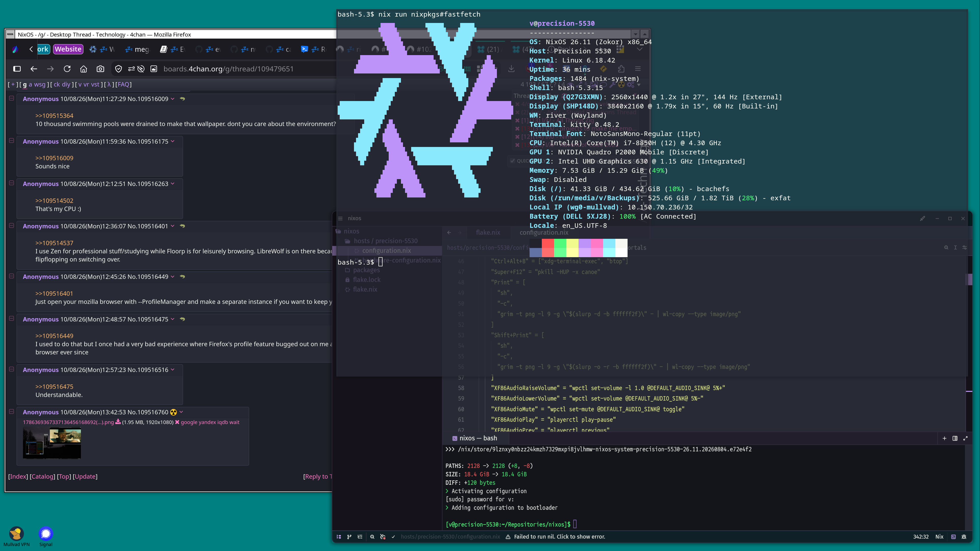
Task: Take a screenshot with the camera icon
Action: (x=101, y=69)
